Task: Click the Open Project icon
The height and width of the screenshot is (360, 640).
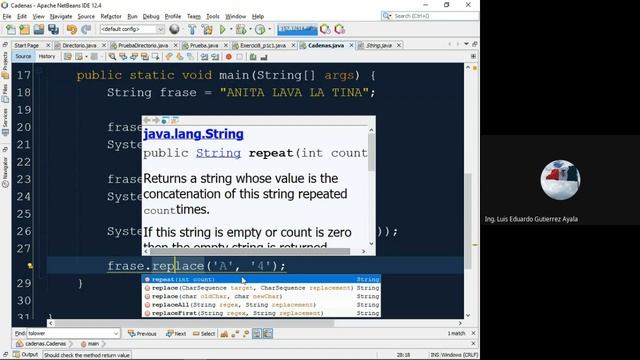Action: point(39,29)
